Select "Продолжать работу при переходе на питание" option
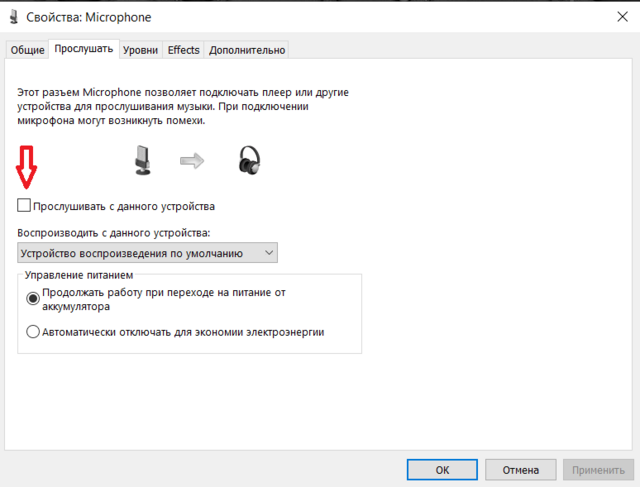640x487 pixels. pos(33,298)
